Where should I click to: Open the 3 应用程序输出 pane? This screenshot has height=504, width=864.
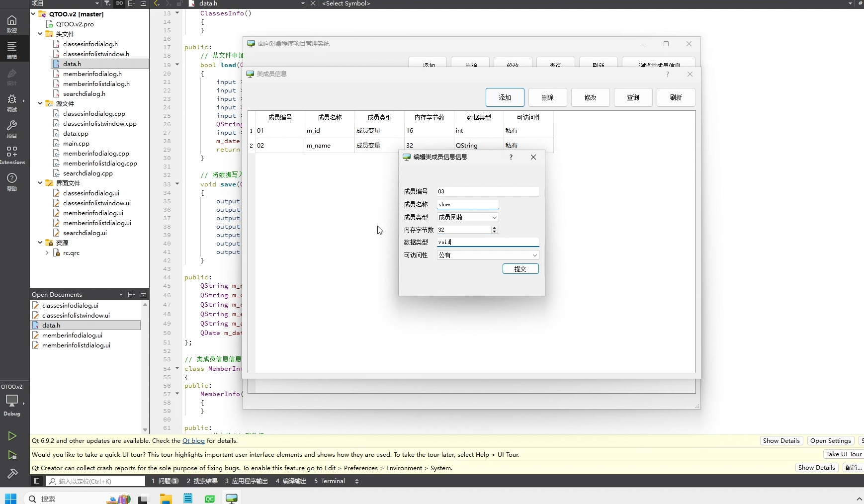247,481
